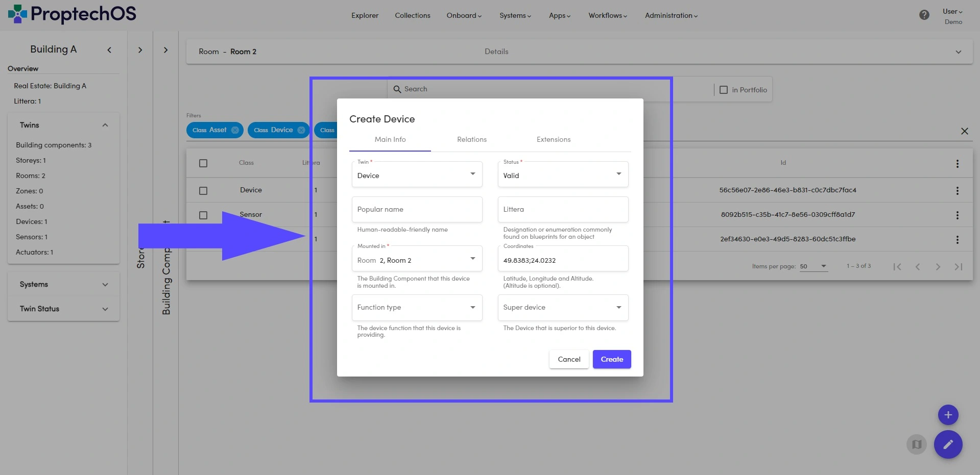The width and height of the screenshot is (980, 475).
Task: Open the Onboard menu
Action: (x=464, y=15)
